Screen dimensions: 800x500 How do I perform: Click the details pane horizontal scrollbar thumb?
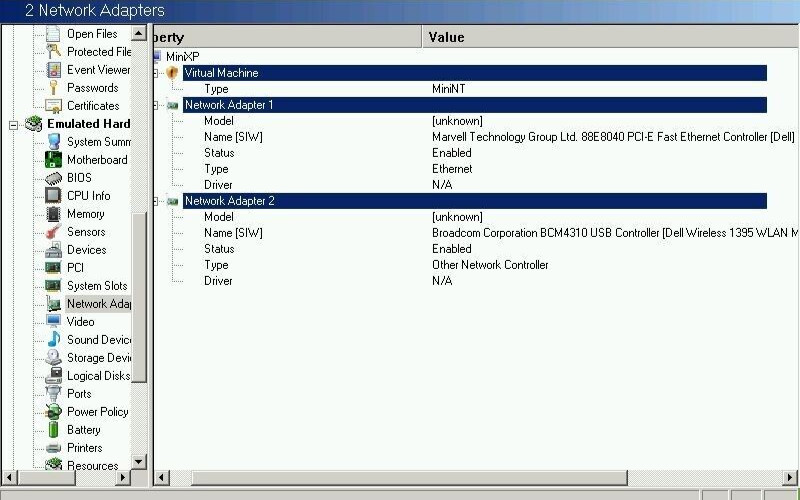[x=409, y=478]
